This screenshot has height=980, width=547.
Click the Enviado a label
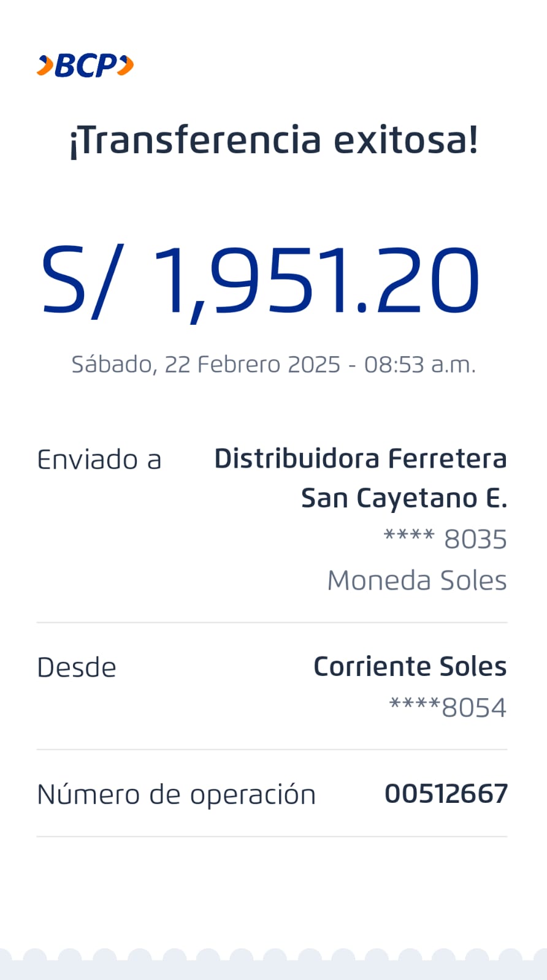point(99,460)
